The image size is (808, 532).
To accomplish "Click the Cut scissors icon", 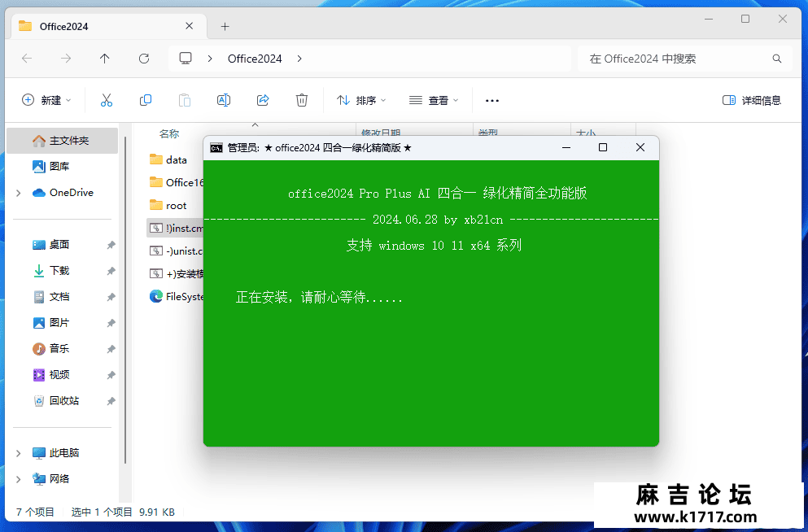I will click(x=106, y=100).
